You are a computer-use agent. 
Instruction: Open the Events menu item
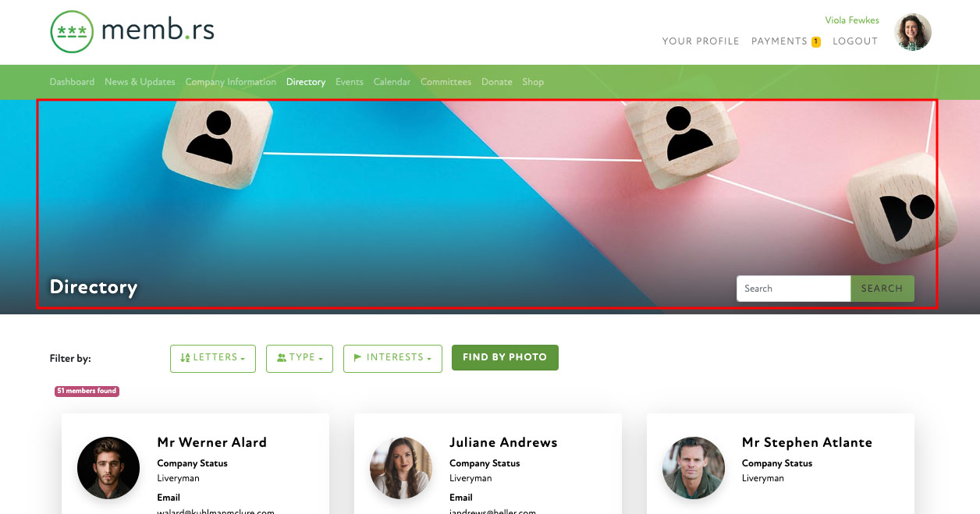coord(350,82)
